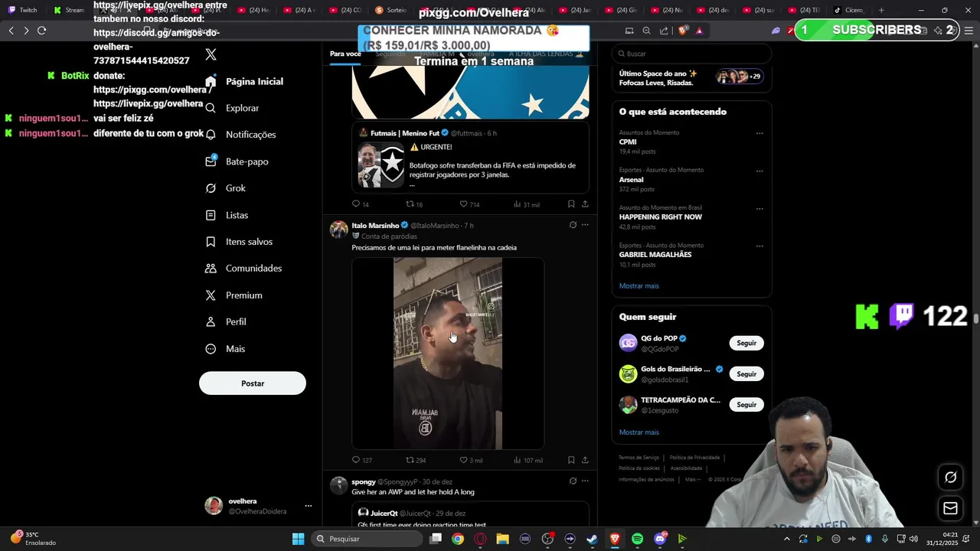Screen dimensions: 980x551
Task: Open options for Arsenal trending topic
Action: 759,171
